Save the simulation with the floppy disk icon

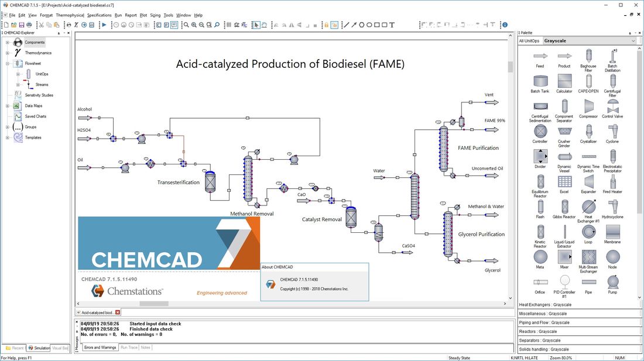(21, 25)
